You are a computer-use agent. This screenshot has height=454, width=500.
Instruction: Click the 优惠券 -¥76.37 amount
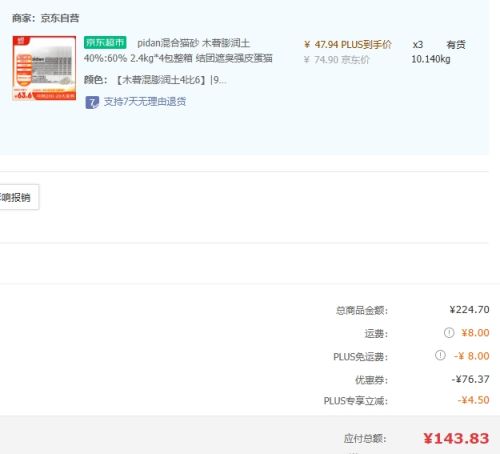[x=470, y=379]
